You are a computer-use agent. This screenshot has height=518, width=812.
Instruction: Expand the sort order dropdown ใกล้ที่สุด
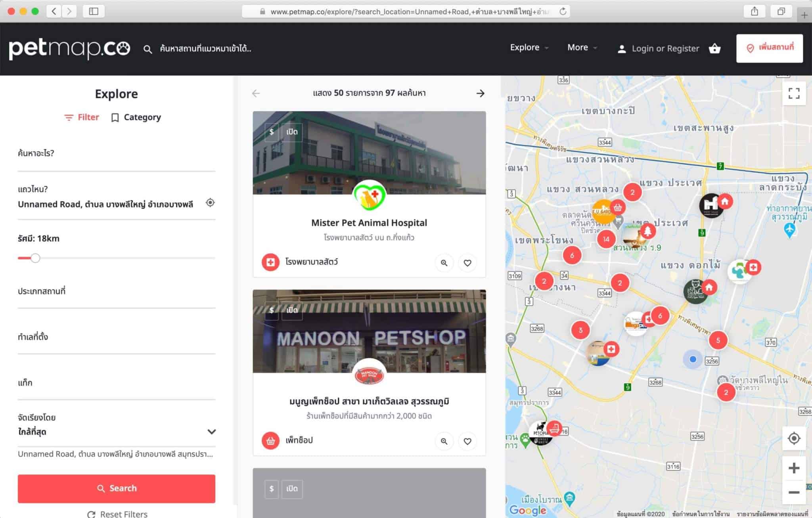point(117,432)
